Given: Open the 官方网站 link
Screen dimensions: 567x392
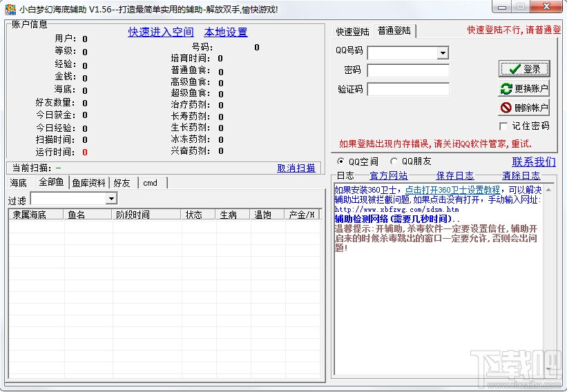Looking at the screenshot, I should pos(389,175).
